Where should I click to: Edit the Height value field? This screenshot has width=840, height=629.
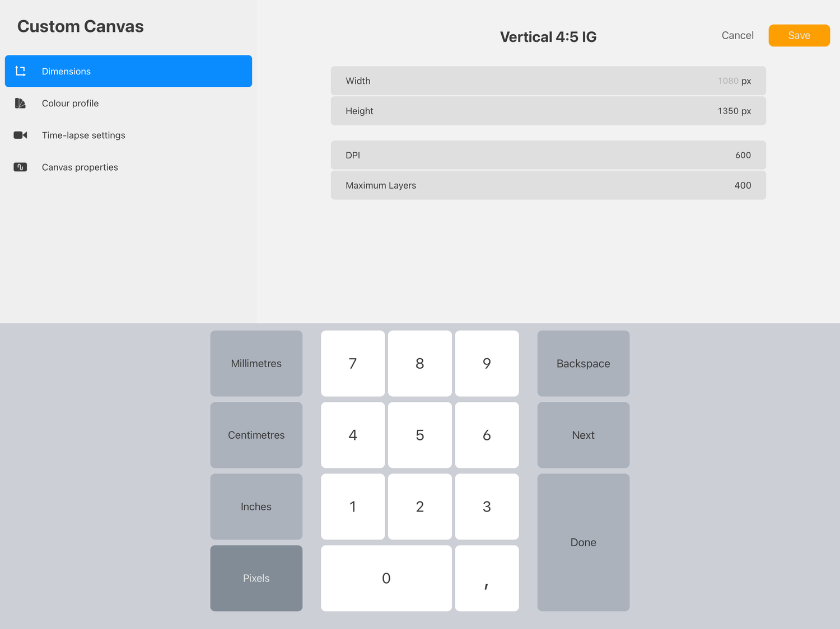[548, 111]
